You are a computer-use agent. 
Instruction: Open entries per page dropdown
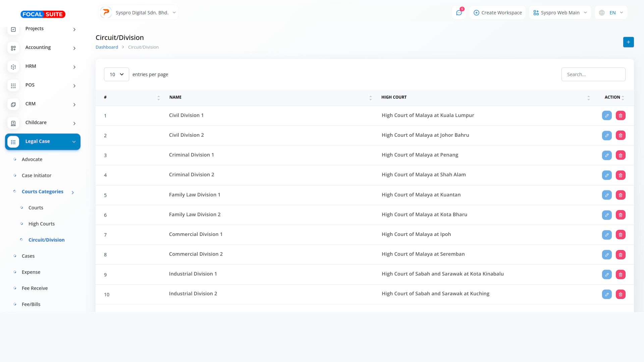(116, 74)
